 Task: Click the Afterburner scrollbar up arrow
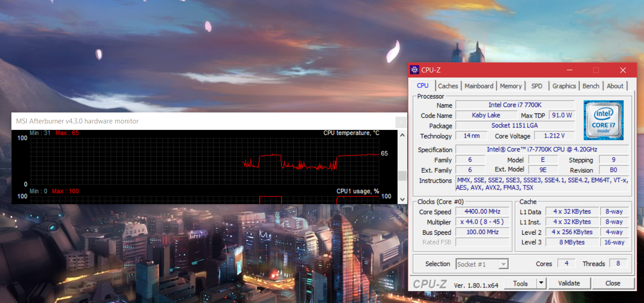click(402, 135)
